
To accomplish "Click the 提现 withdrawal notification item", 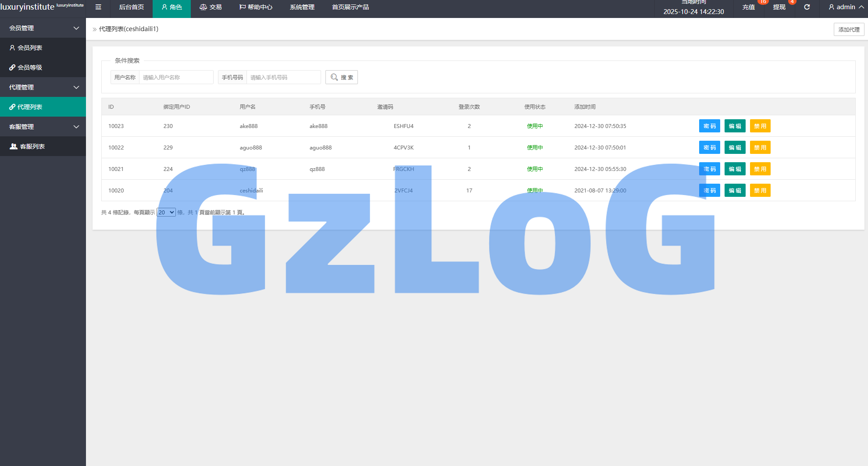I will [x=779, y=7].
